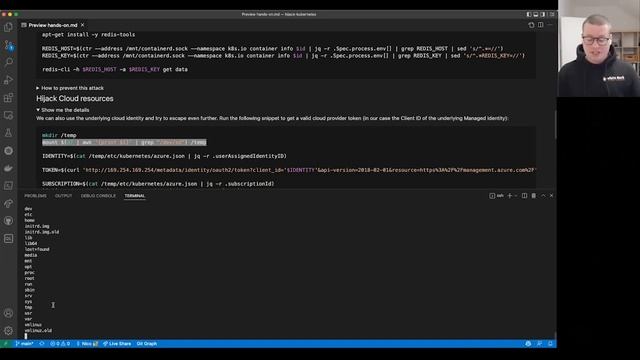The width and height of the screenshot is (640, 360).
Task: Expand 'How to prevent this attack' section
Action: 70,88
